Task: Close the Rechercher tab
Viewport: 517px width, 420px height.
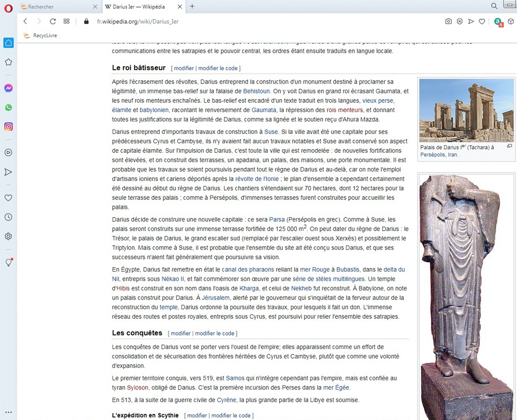Action: click(95, 6)
